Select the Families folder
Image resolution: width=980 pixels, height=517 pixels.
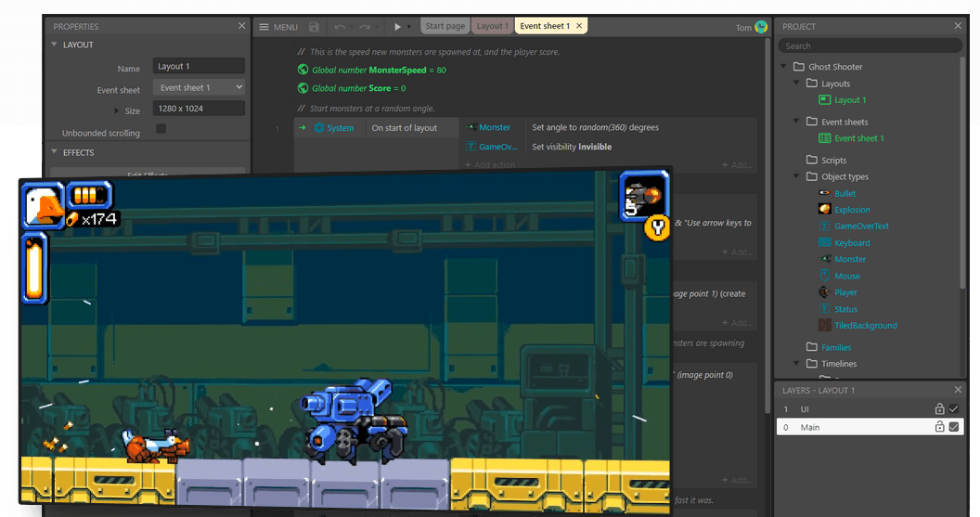(x=829, y=347)
